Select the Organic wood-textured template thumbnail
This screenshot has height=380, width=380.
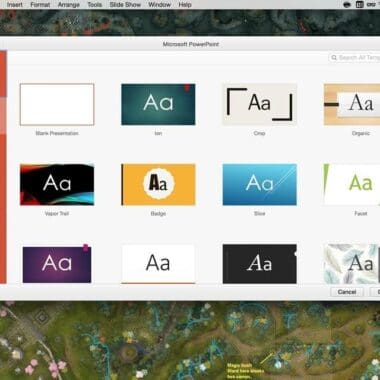point(352,104)
